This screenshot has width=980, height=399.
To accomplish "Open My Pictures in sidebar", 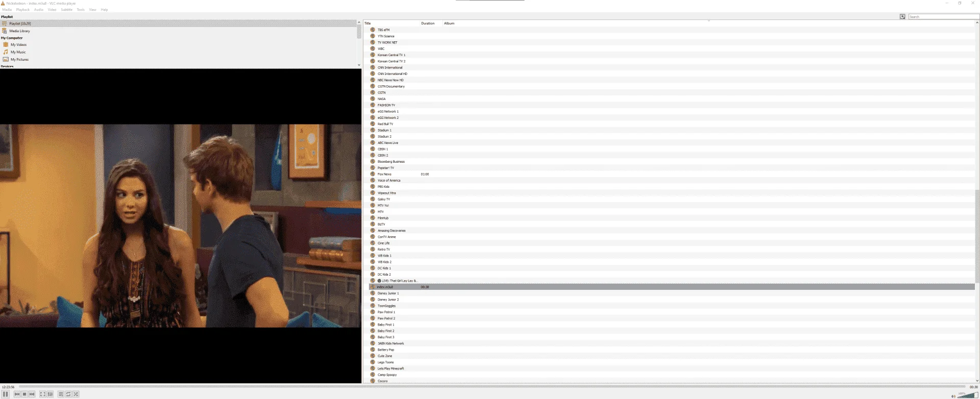I will tap(19, 60).
